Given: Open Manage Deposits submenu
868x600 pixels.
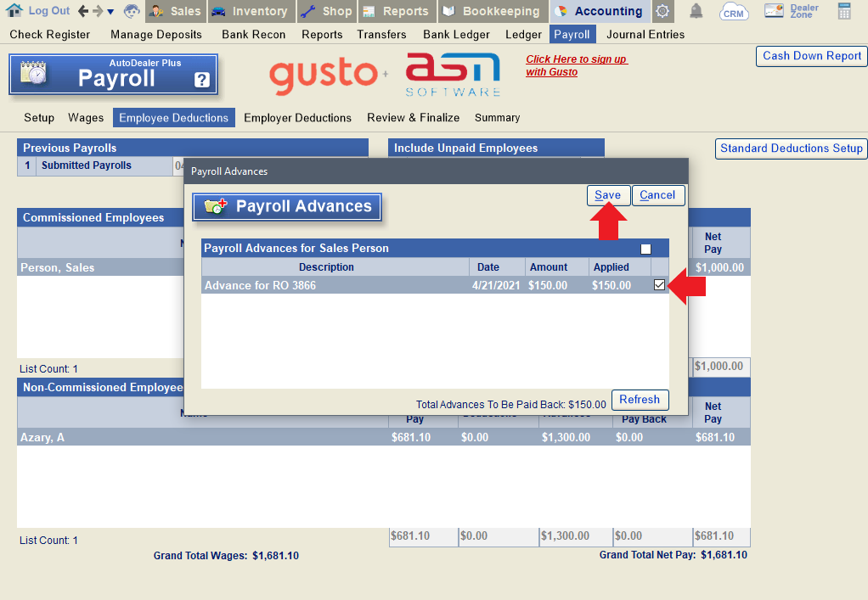Looking at the screenshot, I should coord(156,34).
